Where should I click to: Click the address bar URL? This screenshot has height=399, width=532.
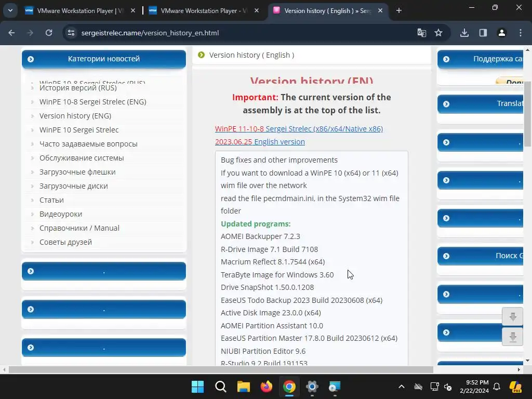tap(150, 33)
